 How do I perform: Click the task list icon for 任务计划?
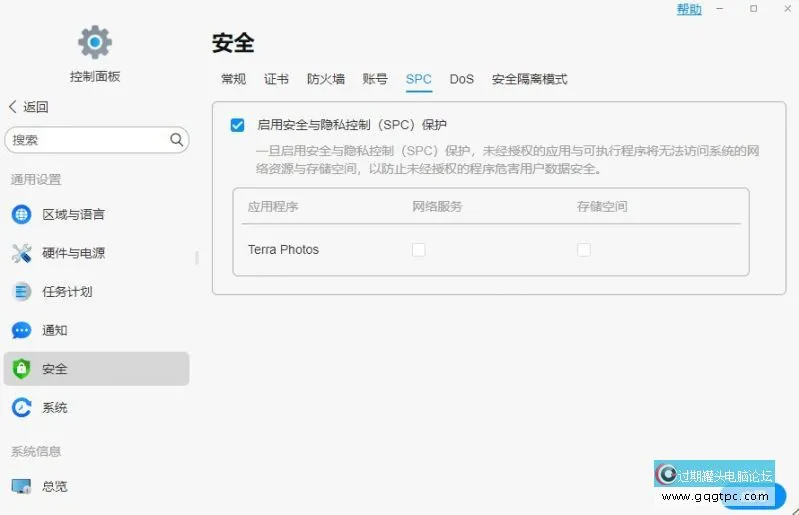point(21,292)
